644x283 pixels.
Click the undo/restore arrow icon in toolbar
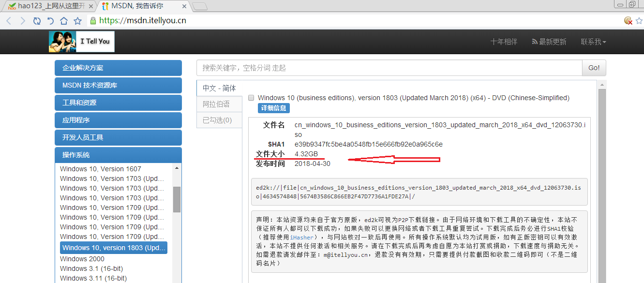(50, 21)
